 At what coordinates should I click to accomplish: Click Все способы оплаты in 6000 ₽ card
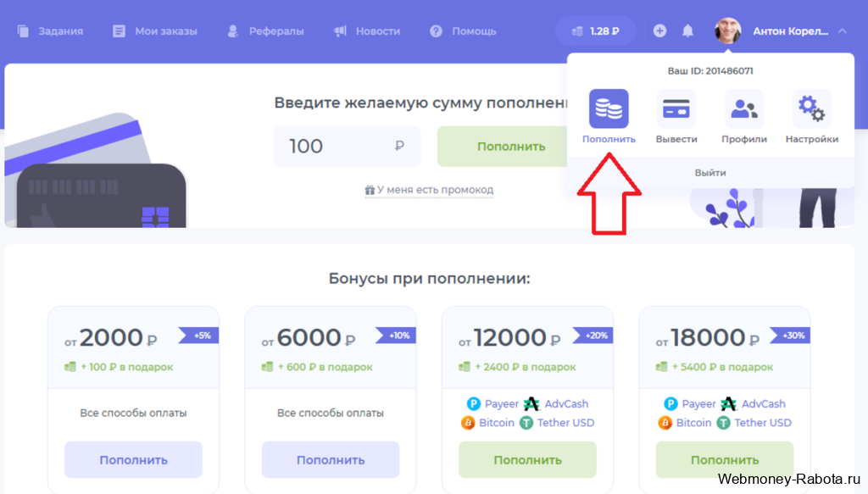(331, 413)
